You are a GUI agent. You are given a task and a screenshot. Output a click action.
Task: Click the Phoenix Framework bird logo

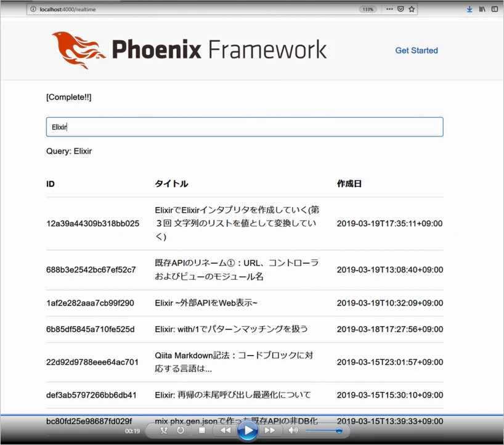79,50
